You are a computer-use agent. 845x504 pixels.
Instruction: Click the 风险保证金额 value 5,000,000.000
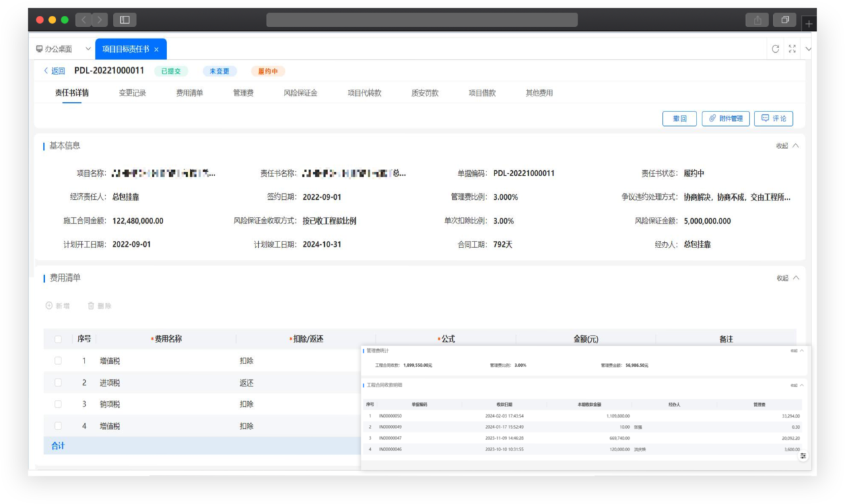coord(707,221)
